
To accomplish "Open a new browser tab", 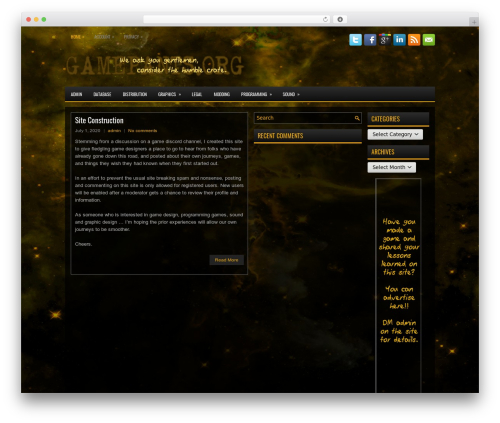I will [x=474, y=22].
